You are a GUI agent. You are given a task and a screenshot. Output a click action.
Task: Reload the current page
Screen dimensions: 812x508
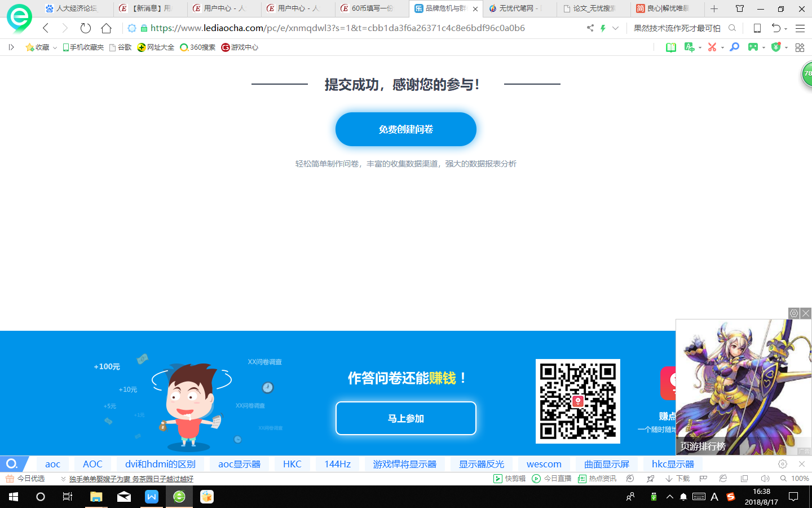coord(86,28)
